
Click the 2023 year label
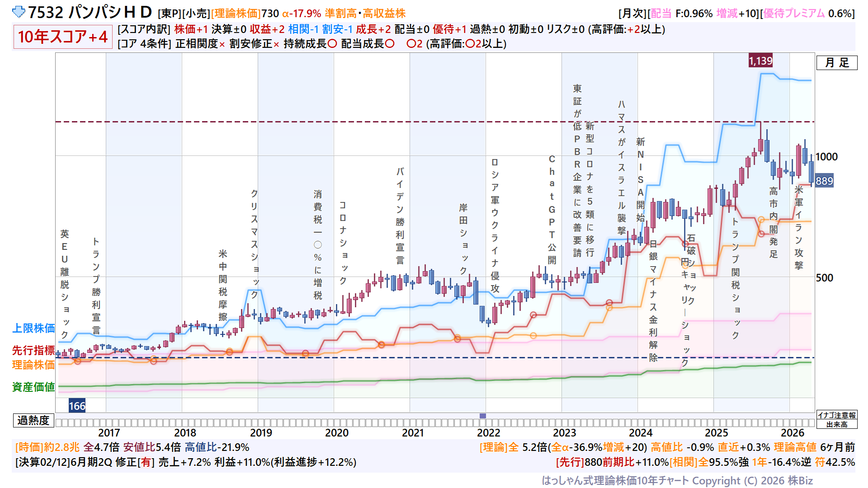565,433
